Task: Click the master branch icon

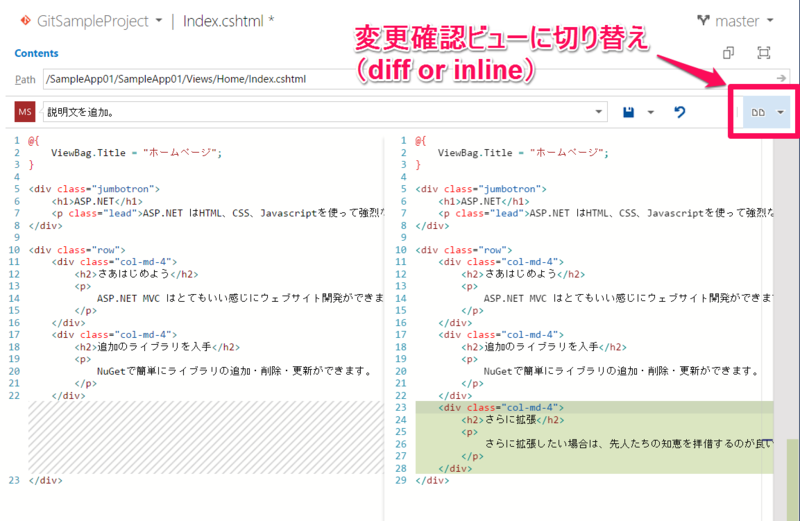Action: [704, 20]
